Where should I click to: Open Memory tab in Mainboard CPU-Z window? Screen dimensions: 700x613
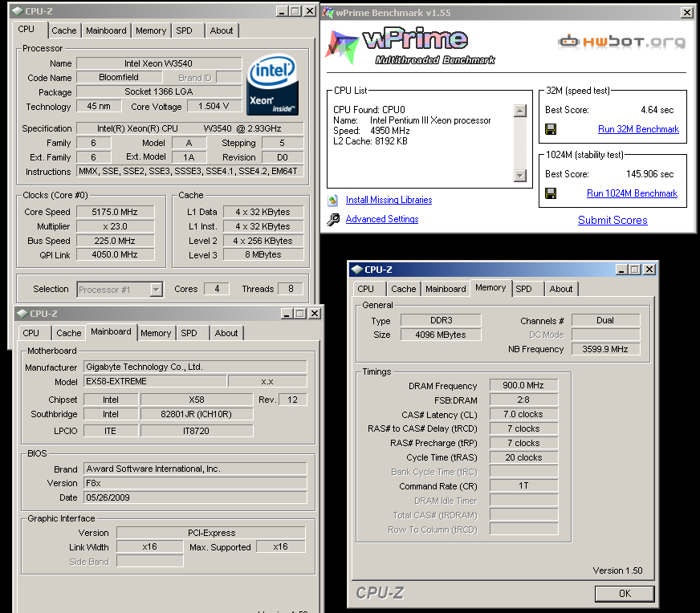[156, 333]
